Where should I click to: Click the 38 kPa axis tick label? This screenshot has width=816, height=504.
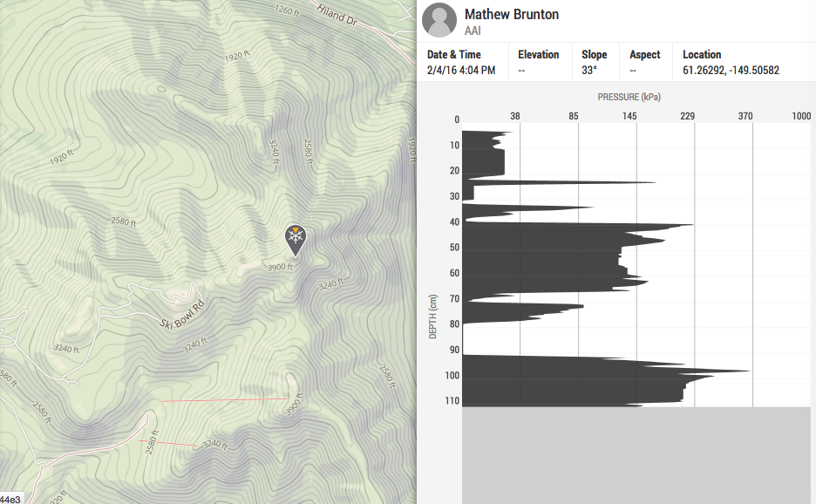tap(515, 116)
